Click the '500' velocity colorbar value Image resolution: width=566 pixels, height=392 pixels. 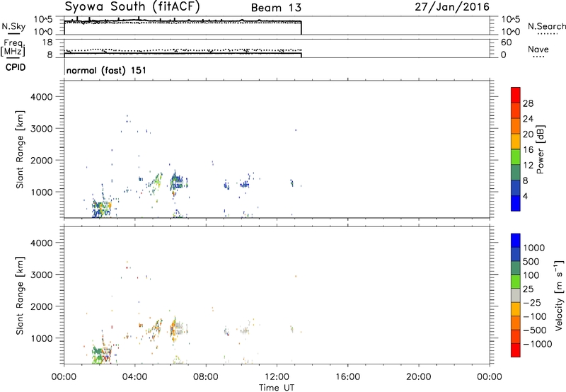point(531,261)
